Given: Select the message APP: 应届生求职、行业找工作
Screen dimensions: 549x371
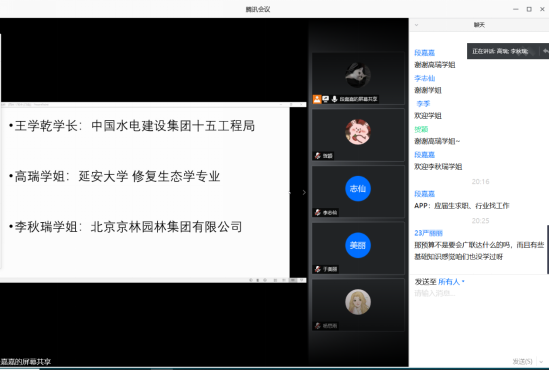Looking at the screenshot, I should click(x=461, y=206).
